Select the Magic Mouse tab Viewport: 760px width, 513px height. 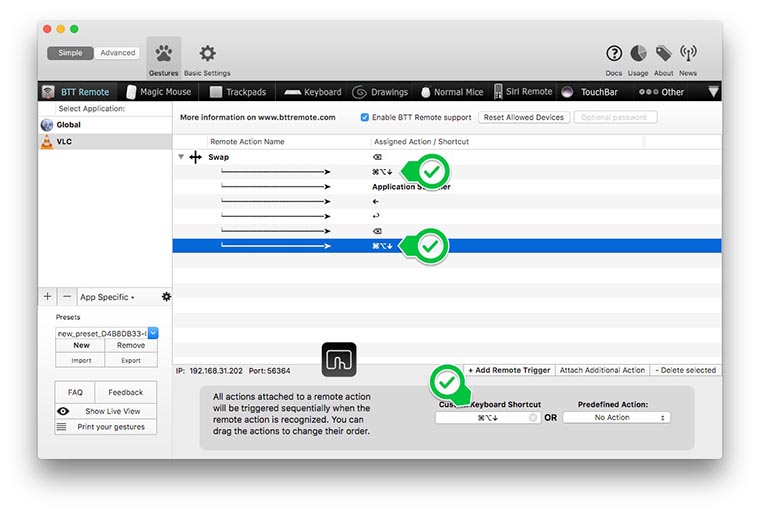tap(159, 92)
